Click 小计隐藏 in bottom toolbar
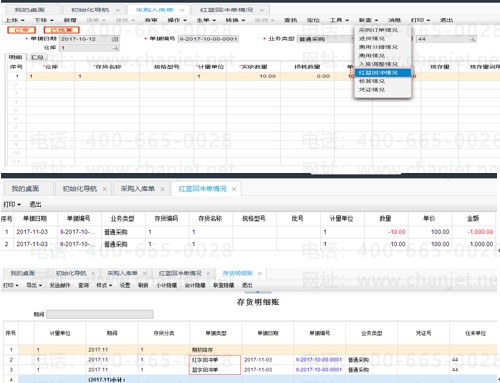This screenshot has height=383, width=500. point(166,285)
